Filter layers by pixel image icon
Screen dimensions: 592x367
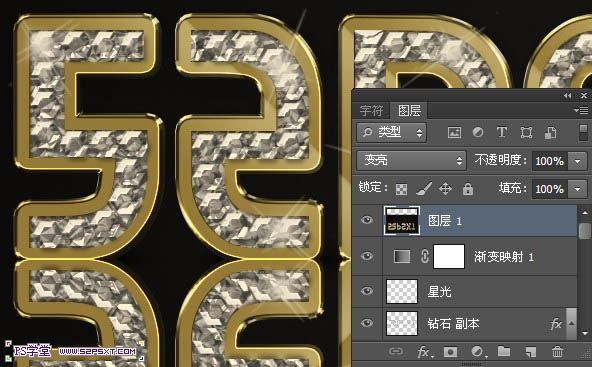pyautogui.click(x=454, y=133)
